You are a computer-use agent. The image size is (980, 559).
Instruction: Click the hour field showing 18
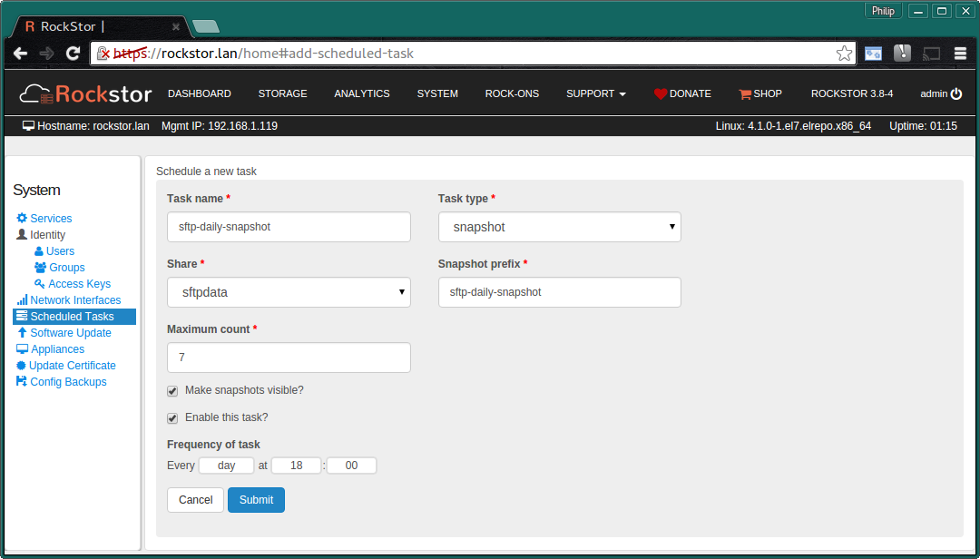pos(296,466)
